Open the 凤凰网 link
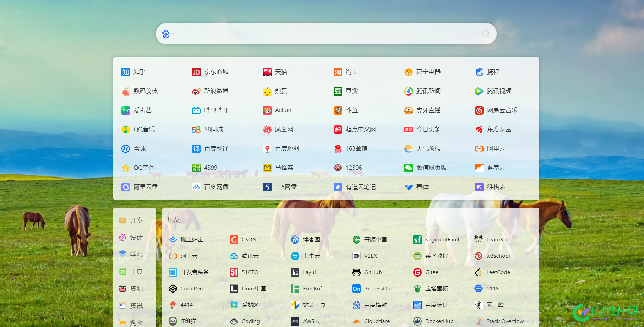The width and height of the screenshot is (644, 327). (278, 130)
